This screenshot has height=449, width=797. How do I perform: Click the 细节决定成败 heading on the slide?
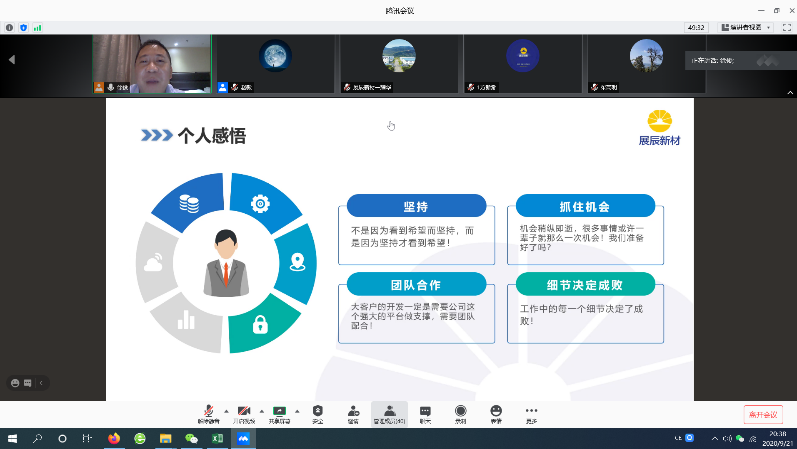585,285
